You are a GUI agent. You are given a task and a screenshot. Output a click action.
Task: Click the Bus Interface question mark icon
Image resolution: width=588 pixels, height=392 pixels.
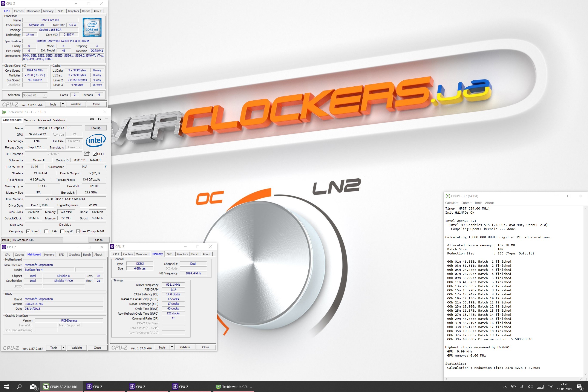tap(106, 167)
